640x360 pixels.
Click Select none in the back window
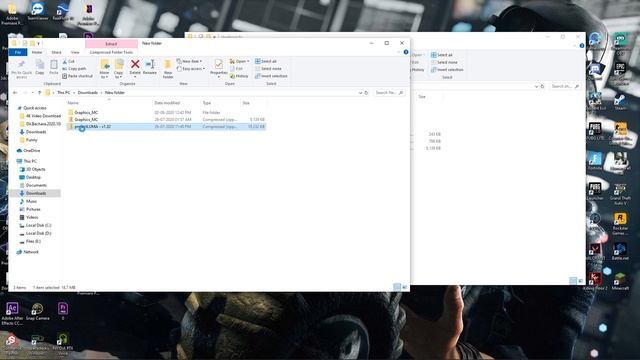[x=444, y=62]
